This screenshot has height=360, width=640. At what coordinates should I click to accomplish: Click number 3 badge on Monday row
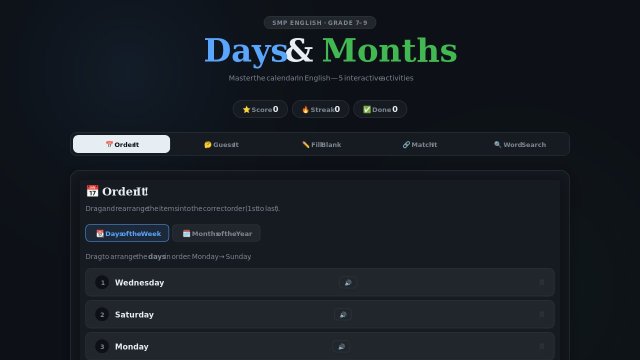(102, 347)
